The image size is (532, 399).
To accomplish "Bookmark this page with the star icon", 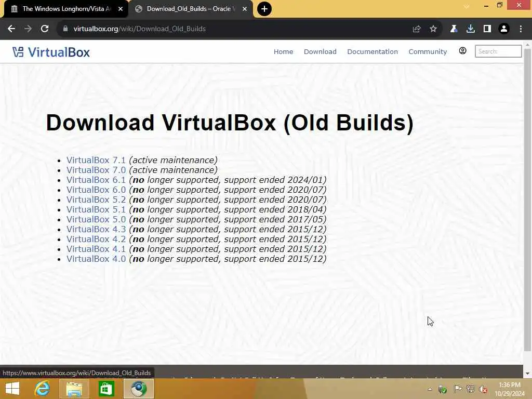I will [433, 29].
